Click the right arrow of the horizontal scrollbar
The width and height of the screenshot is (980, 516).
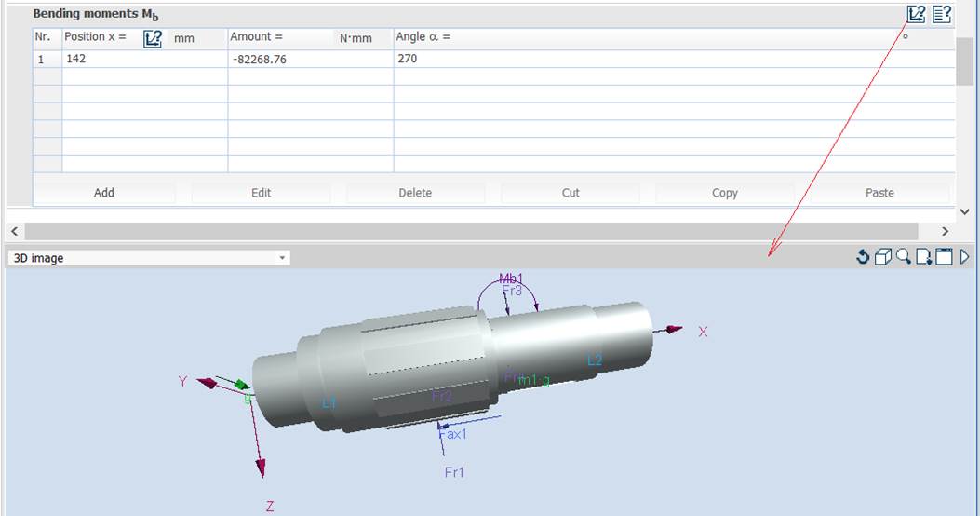click(x=945, y=231)
